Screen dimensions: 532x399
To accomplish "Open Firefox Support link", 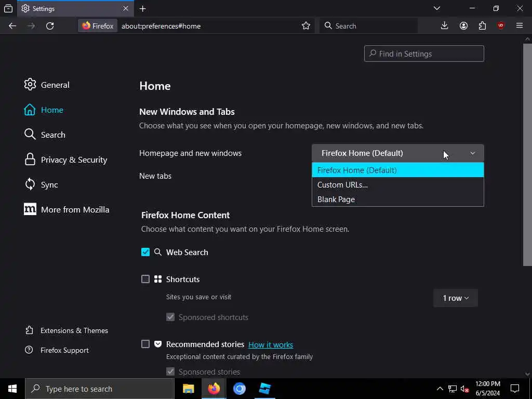I will [57, 350].
